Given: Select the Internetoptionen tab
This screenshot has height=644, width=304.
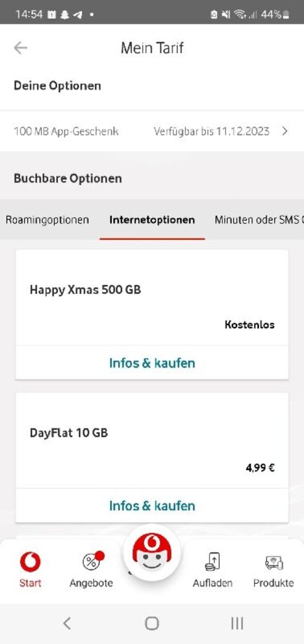Looking at the screenshot, I should 152,220.
